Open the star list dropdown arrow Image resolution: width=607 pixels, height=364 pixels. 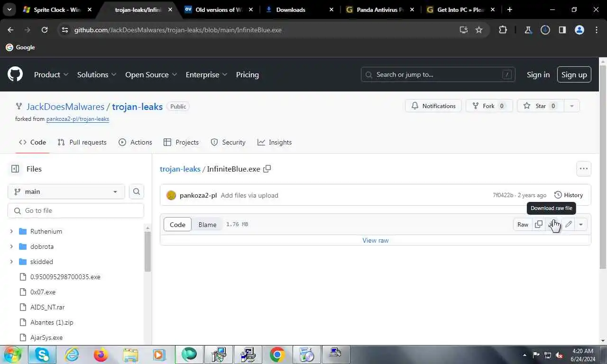571,106
